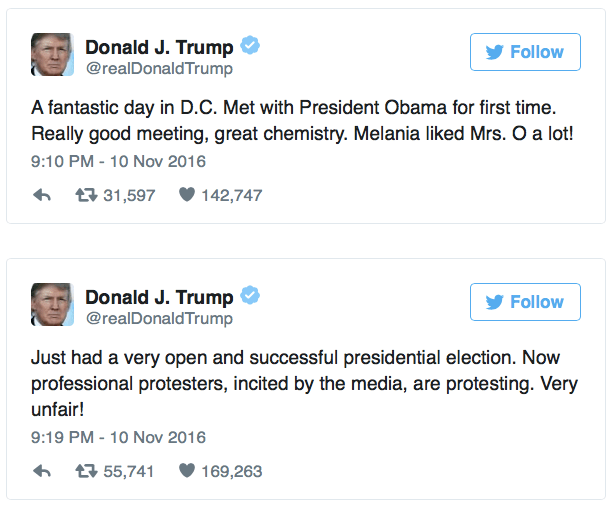The height and width of the screenshot is (510, 614).
Task: Like the tweet about professional protesters
Action: click(x=186, y=471)
